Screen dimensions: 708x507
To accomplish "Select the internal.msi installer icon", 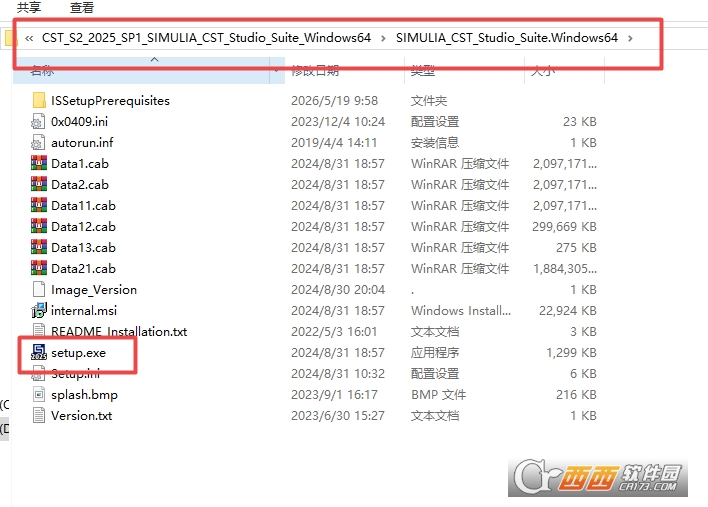I will [39, 310].
